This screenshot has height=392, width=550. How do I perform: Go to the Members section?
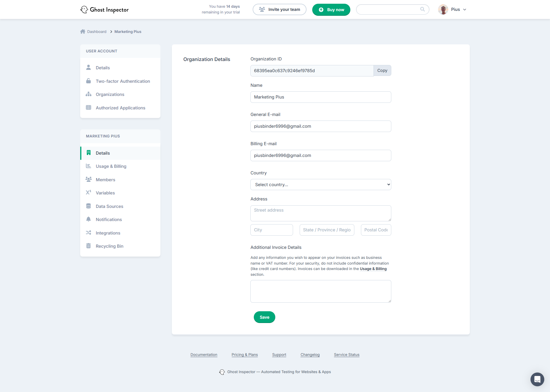point(105,180)
